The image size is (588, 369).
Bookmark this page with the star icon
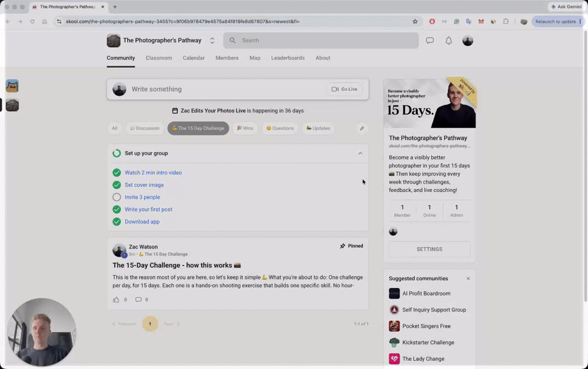coord(415,21)
